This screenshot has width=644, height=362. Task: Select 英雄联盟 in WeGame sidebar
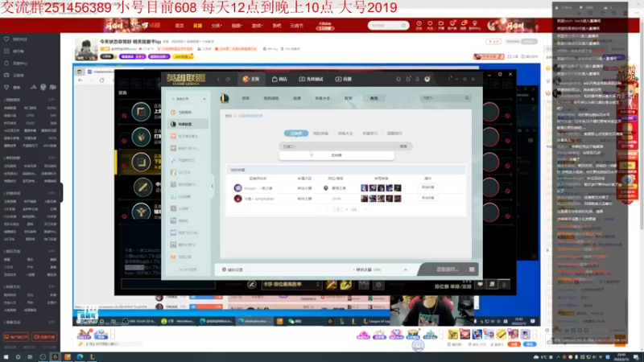tap(188, 124)
